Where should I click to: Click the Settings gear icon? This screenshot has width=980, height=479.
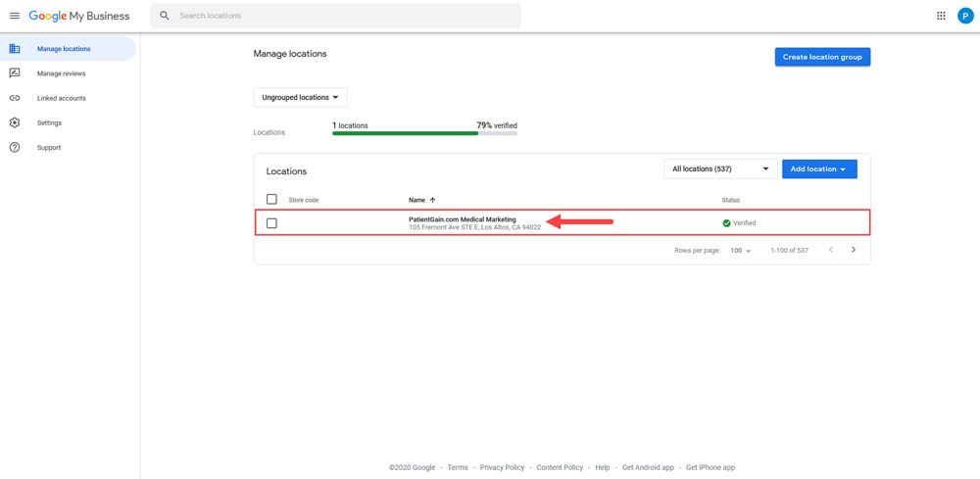coord(15,122)
